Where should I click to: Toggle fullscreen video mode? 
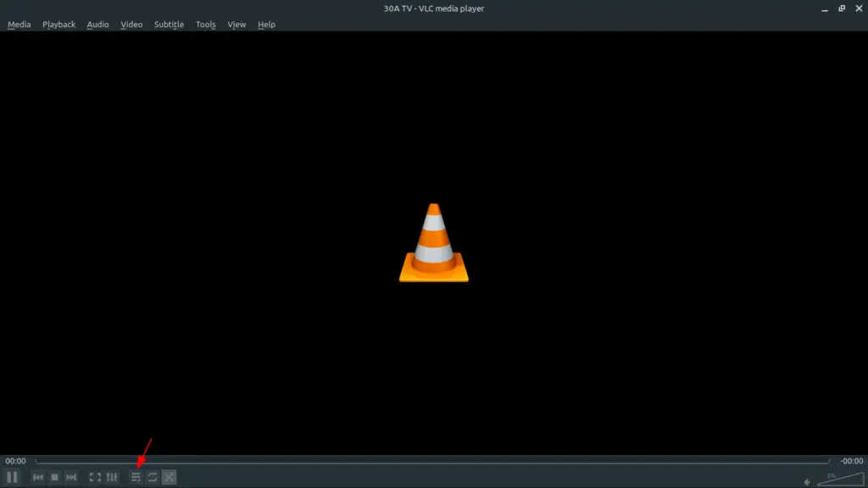coord(95,477)
